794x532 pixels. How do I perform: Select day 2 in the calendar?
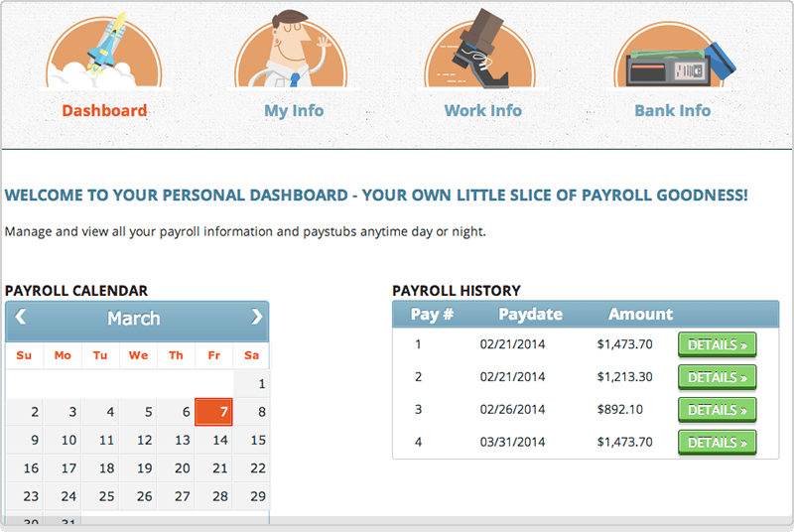coord(25,412)
